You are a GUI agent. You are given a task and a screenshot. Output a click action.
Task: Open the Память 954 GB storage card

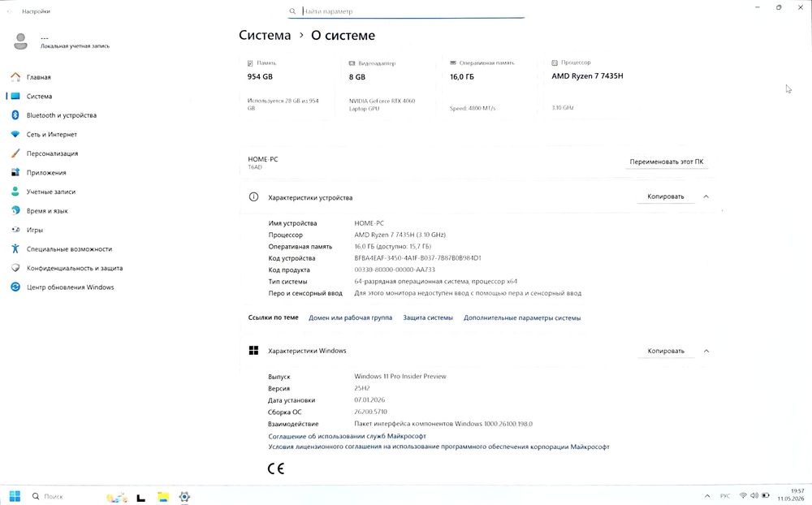click(x=287, y=85)
